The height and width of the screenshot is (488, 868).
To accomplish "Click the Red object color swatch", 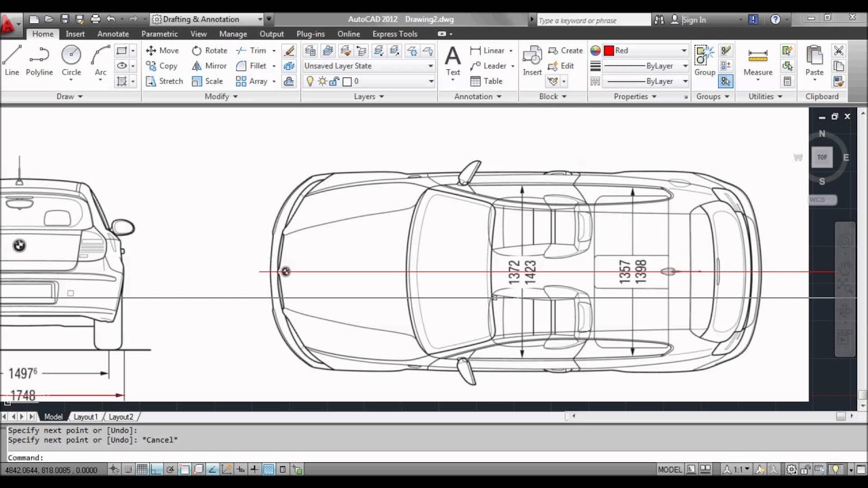I will click(x=609, y=50).
